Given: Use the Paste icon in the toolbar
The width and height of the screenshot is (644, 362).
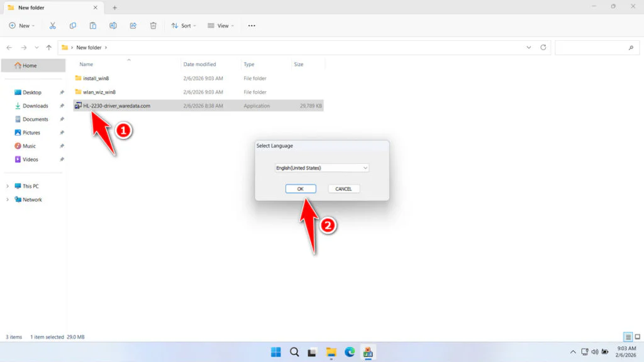Looking at the screenshot, I should point(92,26).
